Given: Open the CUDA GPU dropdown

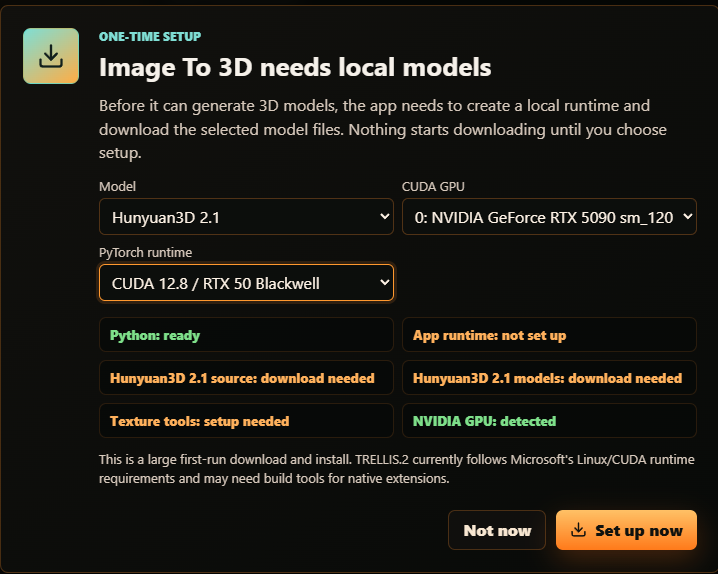Looking at the screenshot, I should click(549, 217).
